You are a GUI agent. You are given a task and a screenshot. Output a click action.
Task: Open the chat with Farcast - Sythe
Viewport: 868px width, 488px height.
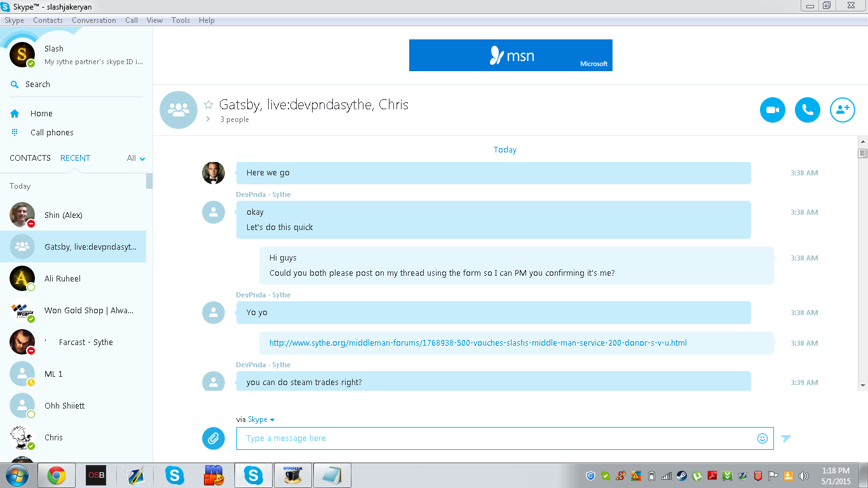coord(73,342)
